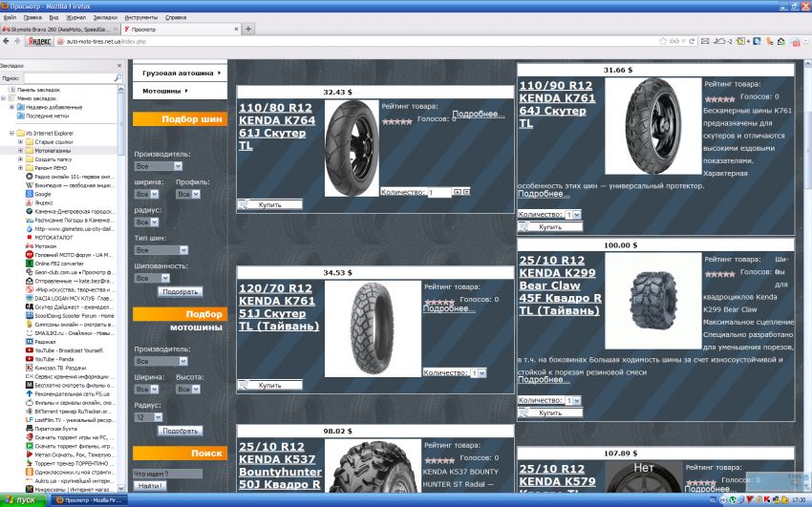Image resolution: width=812 pixels, height=507 pixels.
Task: Click the Пуск start button
Action: point(24,500)
